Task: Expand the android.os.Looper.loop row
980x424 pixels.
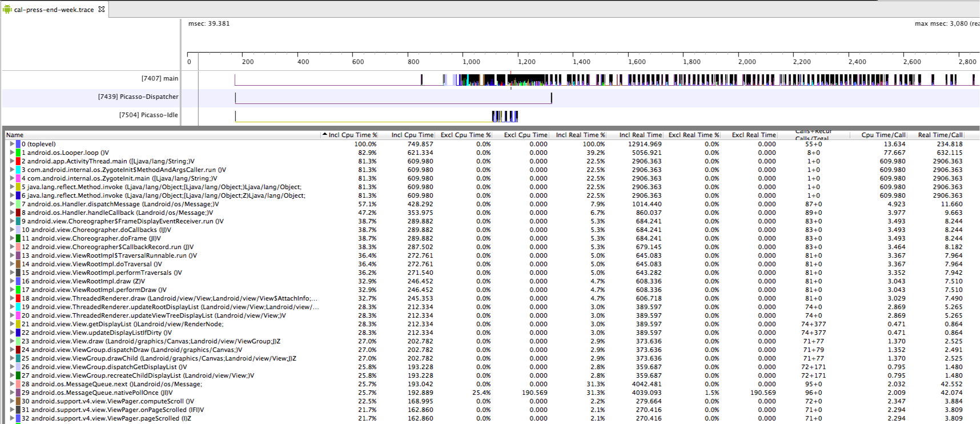Action: click(x=11, y=153)
